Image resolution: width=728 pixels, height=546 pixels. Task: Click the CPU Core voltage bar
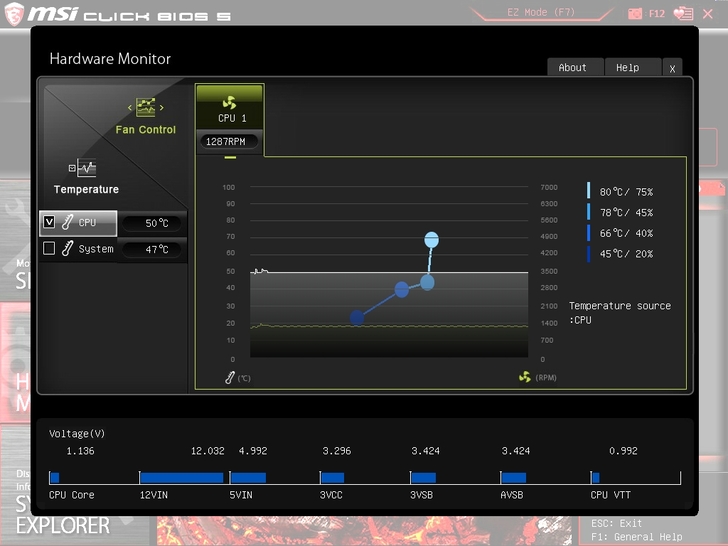(x=55, y=478)
